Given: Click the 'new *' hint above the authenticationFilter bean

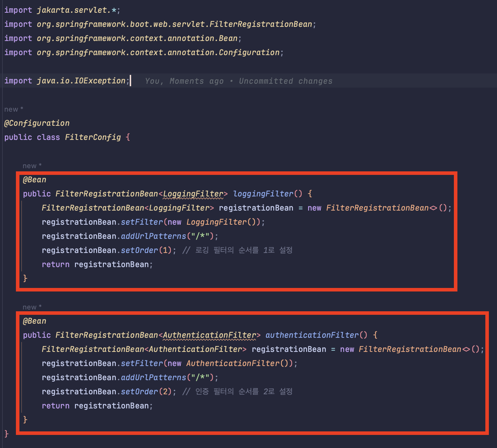Looking at the screenshot, I should [x=32, y=307].
